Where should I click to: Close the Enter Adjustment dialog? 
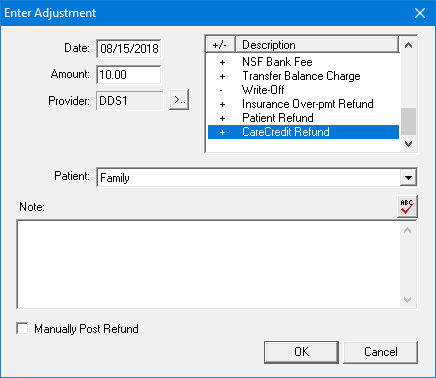(420, 13)
